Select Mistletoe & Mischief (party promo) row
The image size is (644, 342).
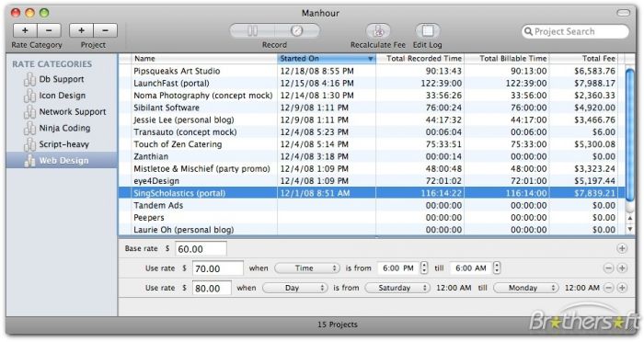click(372, 169)
